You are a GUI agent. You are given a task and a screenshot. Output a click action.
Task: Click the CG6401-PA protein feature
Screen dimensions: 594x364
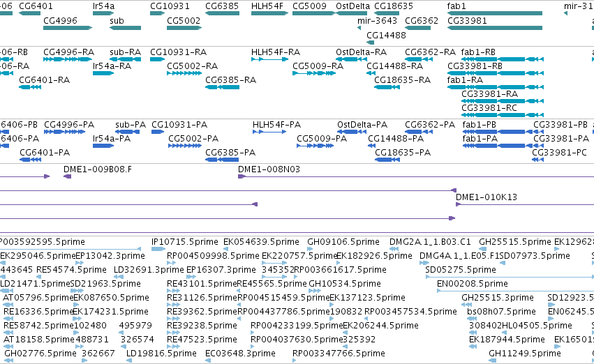30,160
